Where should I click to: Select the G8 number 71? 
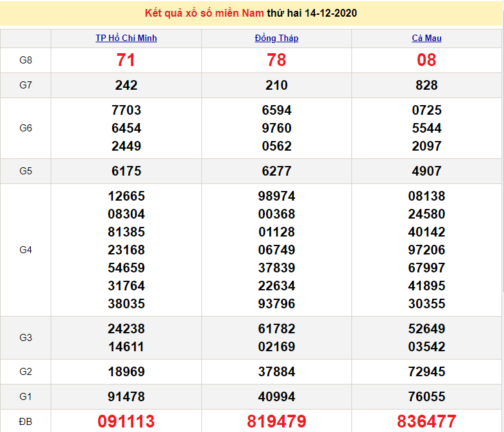(x=126, y=60)
